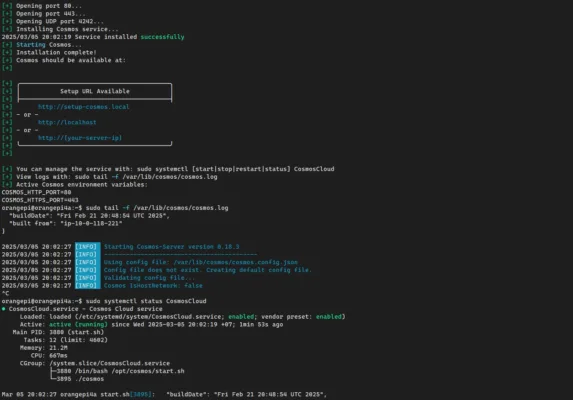Click the green active status dot of CosmosCloud.service
This screenshot has width=573, height=400.
[4, 309]
